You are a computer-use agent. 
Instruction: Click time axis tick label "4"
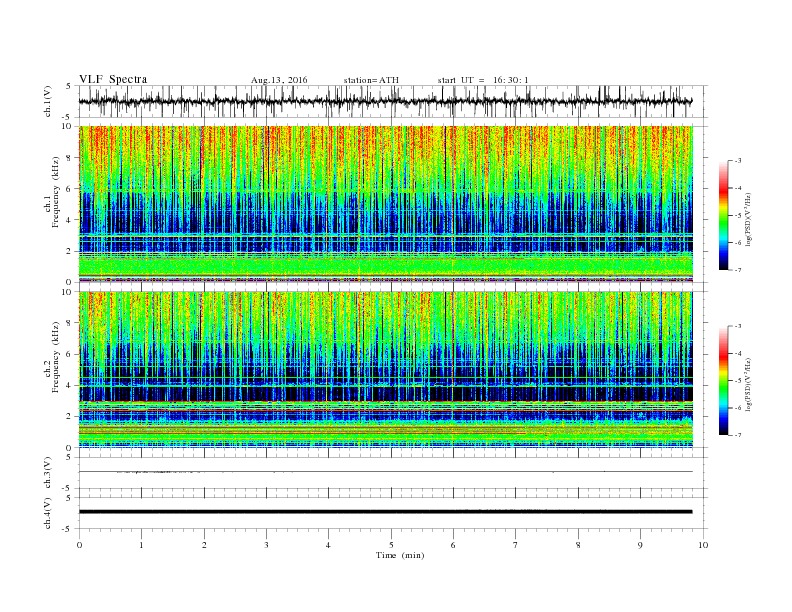point(328,545)
